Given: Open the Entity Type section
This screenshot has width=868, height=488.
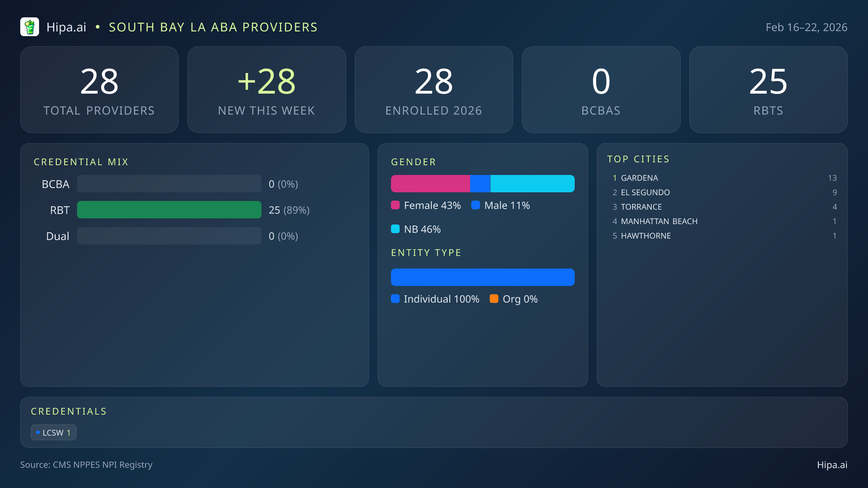Looking at the screenshot, I should [426, 252].
